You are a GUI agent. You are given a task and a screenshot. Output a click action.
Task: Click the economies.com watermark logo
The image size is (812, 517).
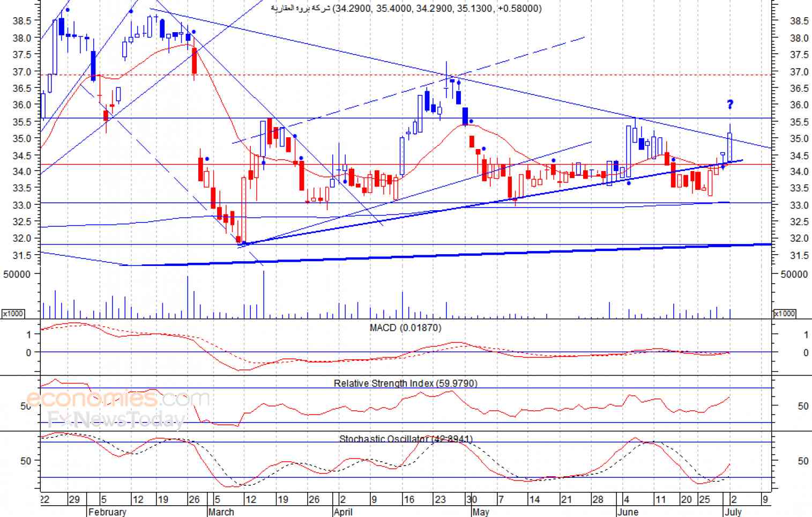[x=118, y=399]
